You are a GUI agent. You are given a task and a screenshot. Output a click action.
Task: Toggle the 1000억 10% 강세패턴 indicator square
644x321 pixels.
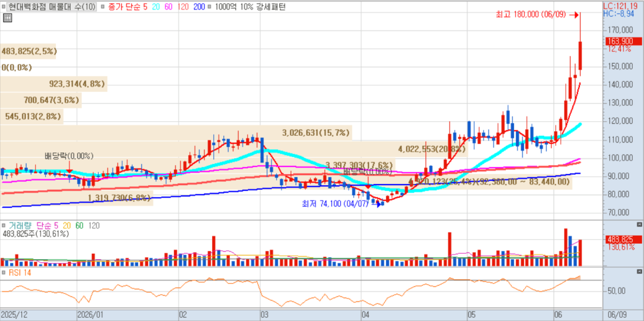[x=210, y=7]
